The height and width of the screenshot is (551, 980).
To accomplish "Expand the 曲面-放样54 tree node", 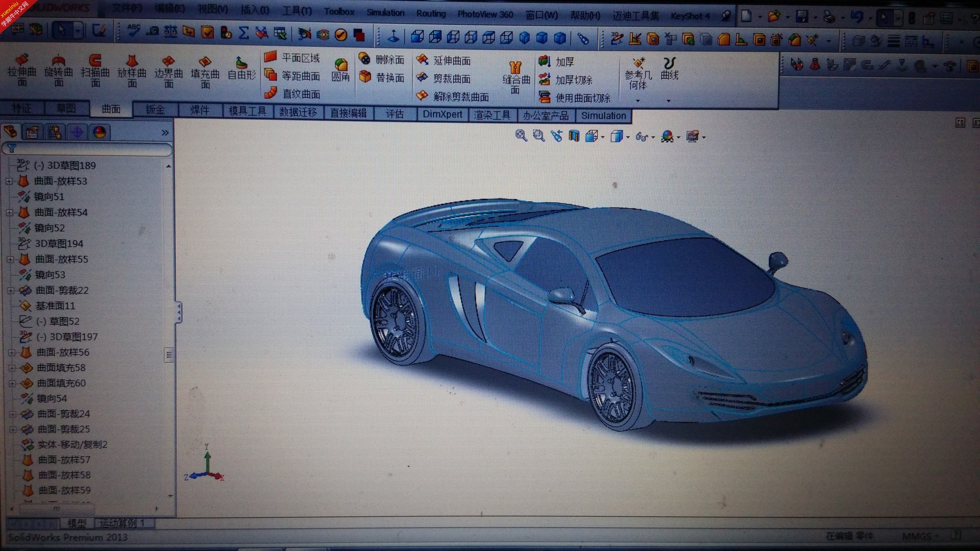I will click(x=9, y=213).
